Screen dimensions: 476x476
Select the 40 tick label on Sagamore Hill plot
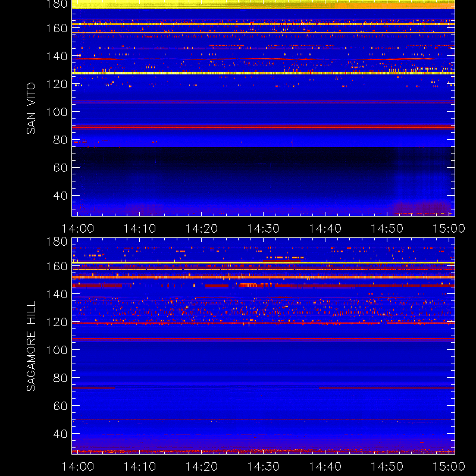pyautogui.click(x=60, y=434)
